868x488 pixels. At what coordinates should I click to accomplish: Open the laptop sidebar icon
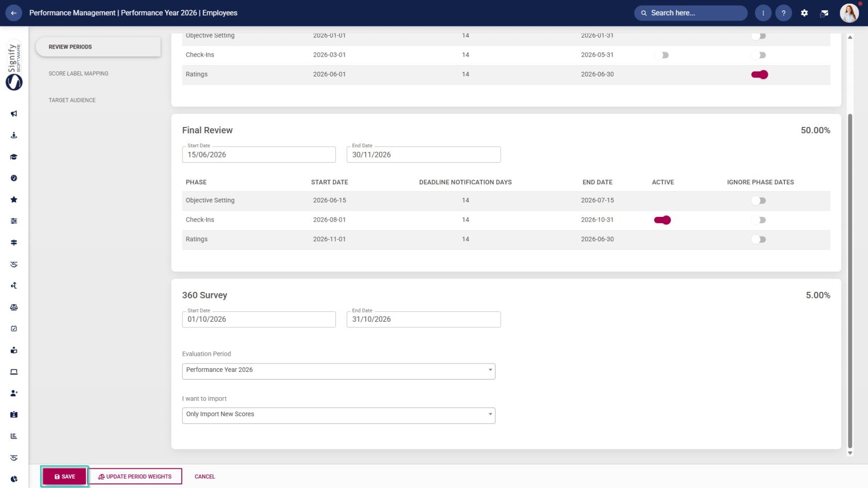click(14, 372)
